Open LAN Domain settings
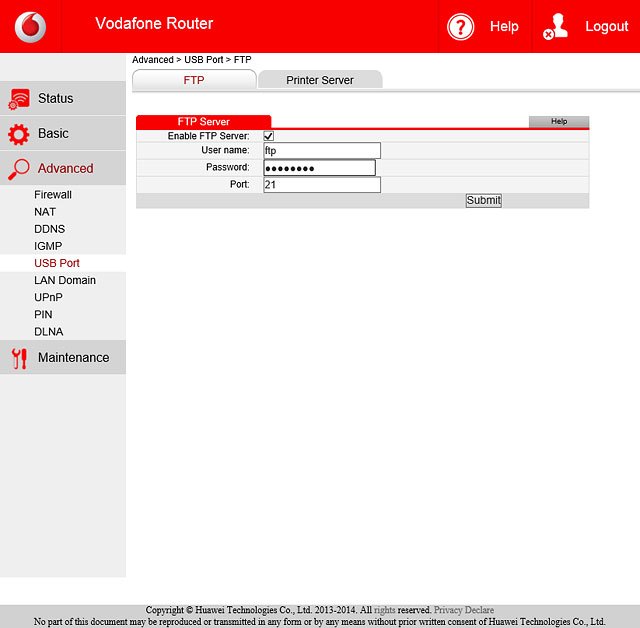 coord(65,280)
